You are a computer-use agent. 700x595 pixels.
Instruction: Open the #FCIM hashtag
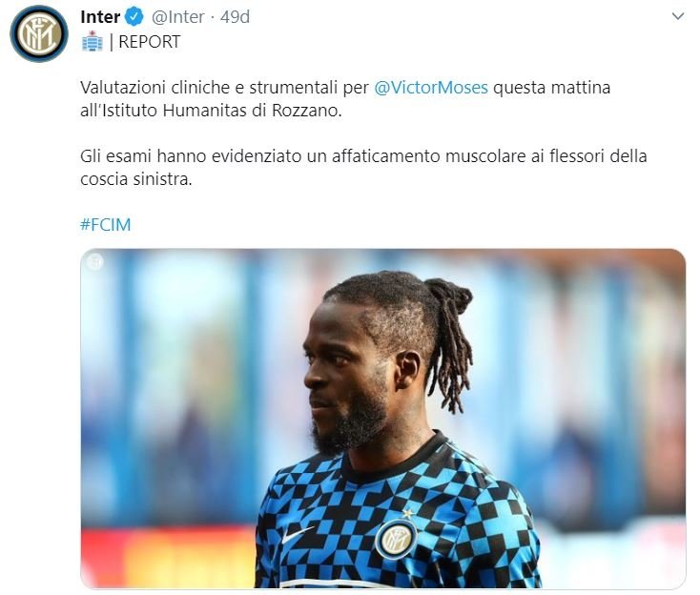(x=105, y=224)
